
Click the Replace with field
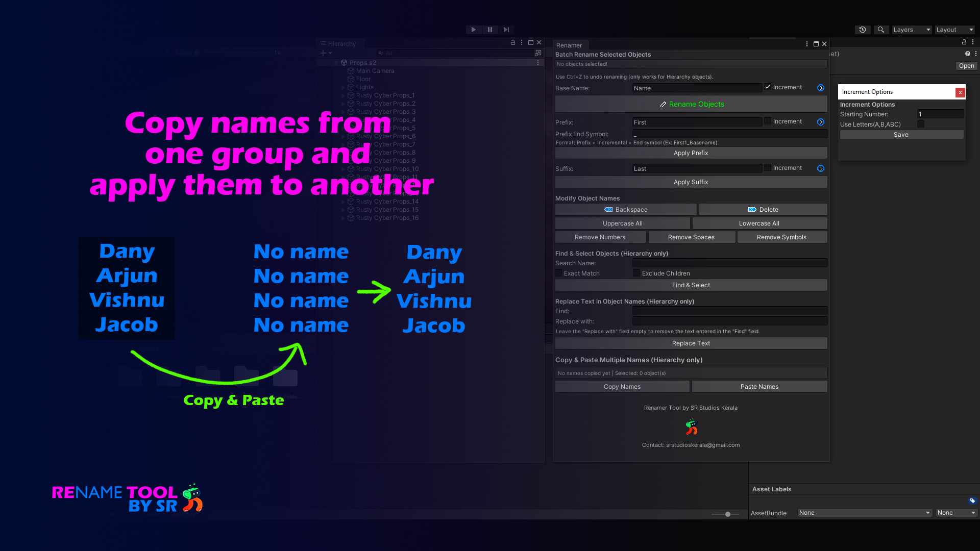[730, 321]
